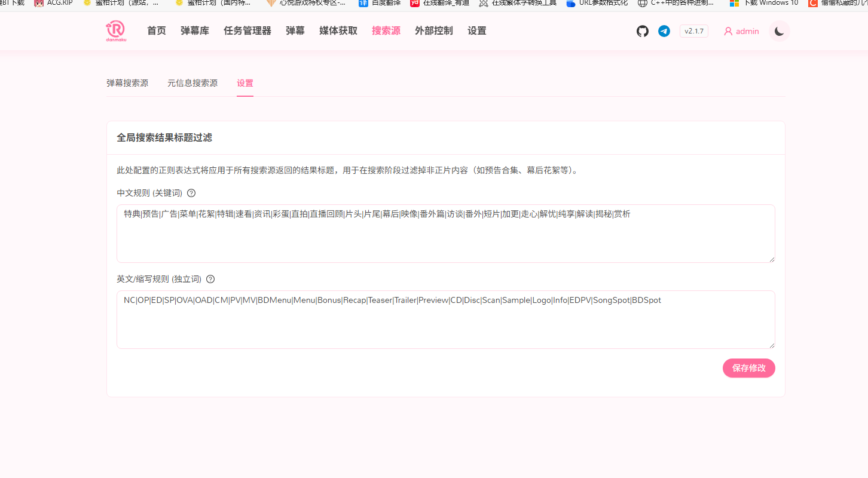Open the Telegram icon
868x478 pixels.
point(664,31)
